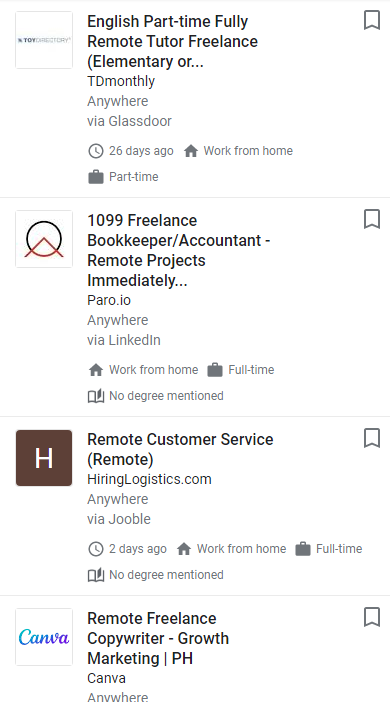Screen dimensions: 390x702
Task: Open the 1099 Freelance Bookkeeper/Accountant listing
Action: point(179,250)
